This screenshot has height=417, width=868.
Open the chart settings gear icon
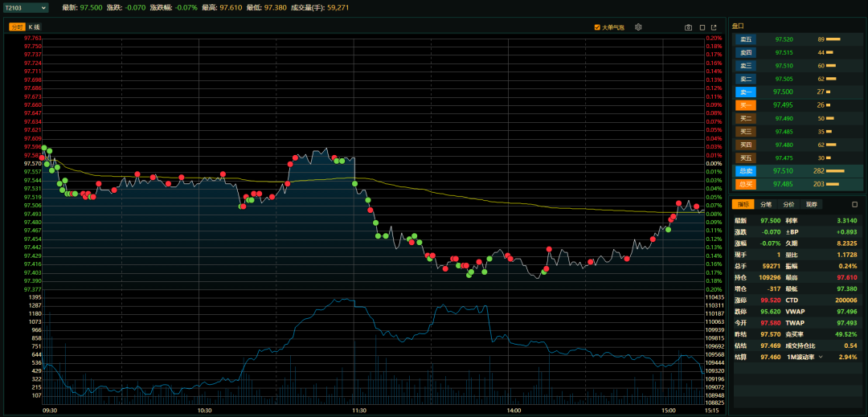pyautogui.click(x=638, y=27)
